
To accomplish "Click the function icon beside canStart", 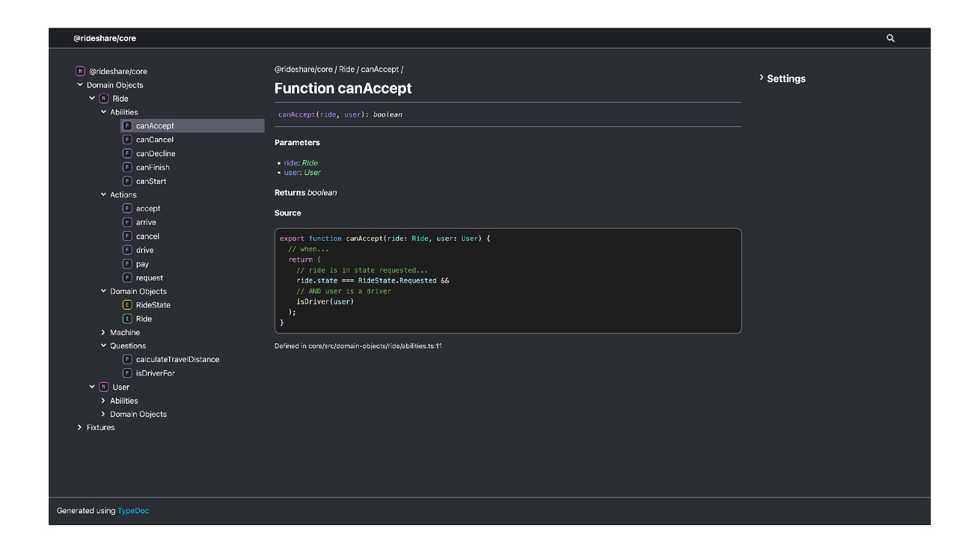I will [x=127, y=181].
